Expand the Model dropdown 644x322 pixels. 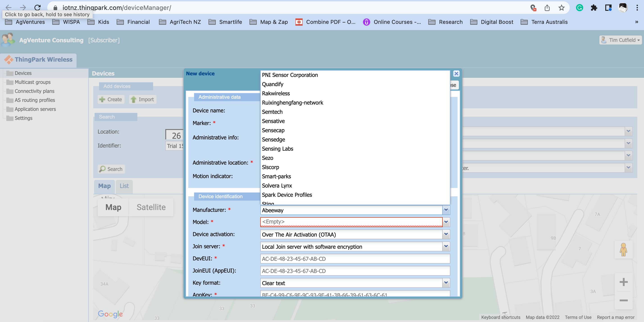click(446, 222)
